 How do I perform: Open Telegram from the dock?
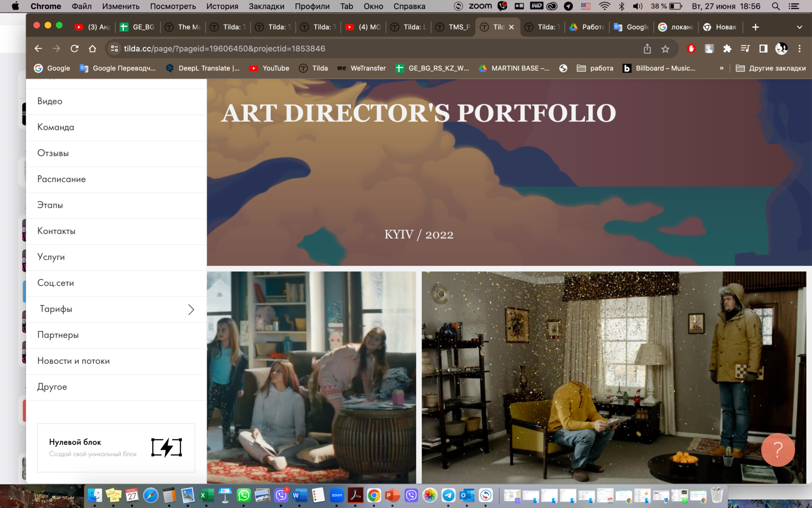(x=449, y=495)
